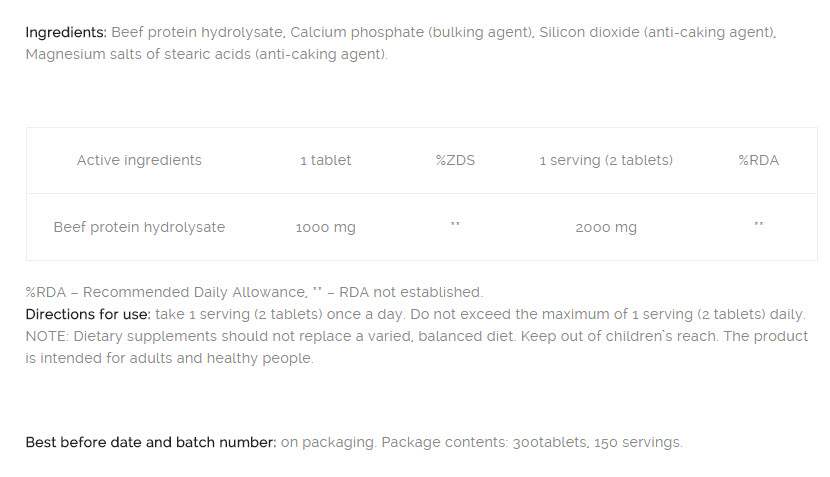Image resolution: width=830 pixels, height=477 pixels.
Task: Select the "%RDA" table column header
Action: tap(758, 160)
